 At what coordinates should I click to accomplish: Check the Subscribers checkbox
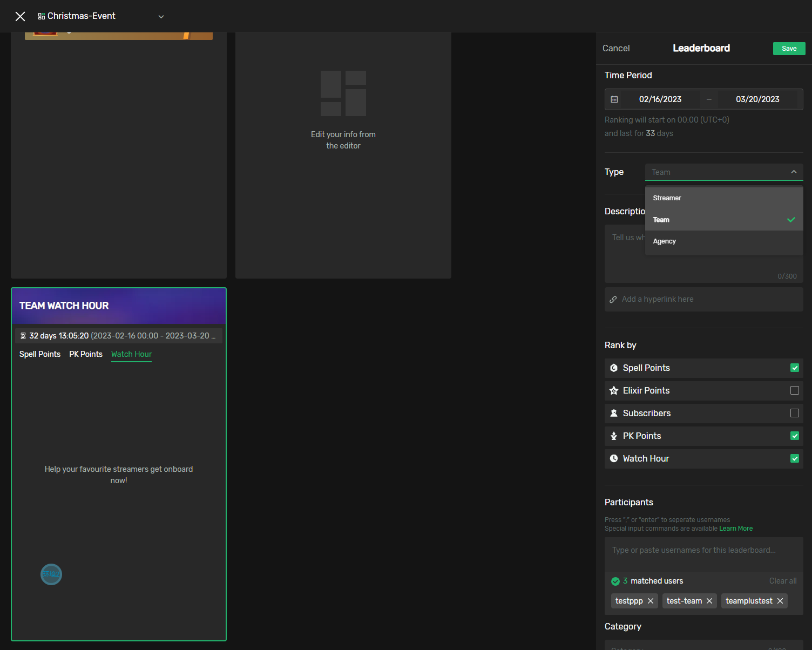[795, 413]
